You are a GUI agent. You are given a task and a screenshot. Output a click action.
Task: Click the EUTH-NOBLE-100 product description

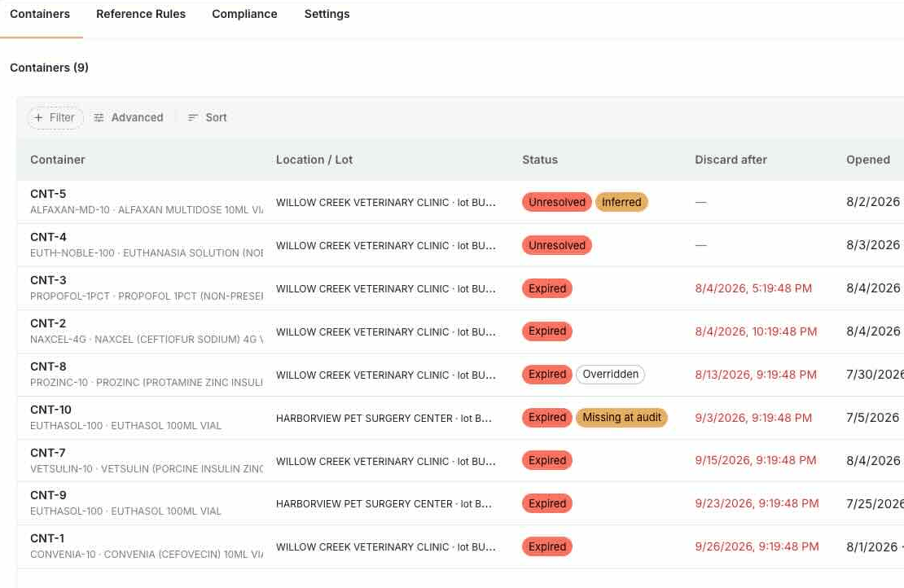(147, 253)
